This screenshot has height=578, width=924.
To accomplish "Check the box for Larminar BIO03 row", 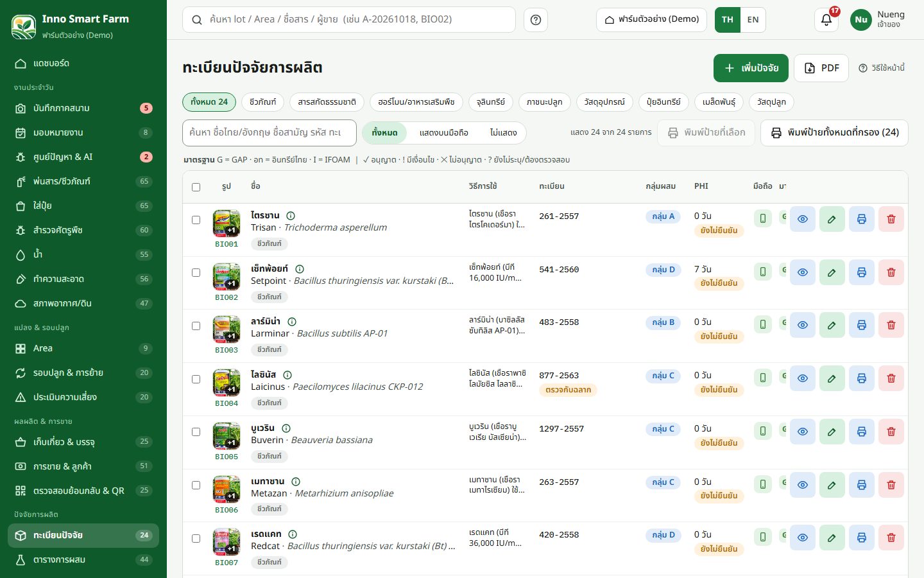I will [196, 326].
